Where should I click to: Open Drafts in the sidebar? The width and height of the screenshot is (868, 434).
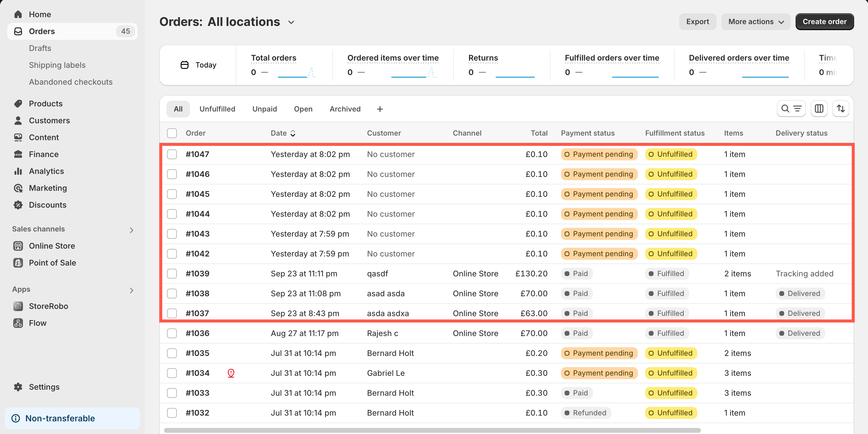[x=40, y=48]
